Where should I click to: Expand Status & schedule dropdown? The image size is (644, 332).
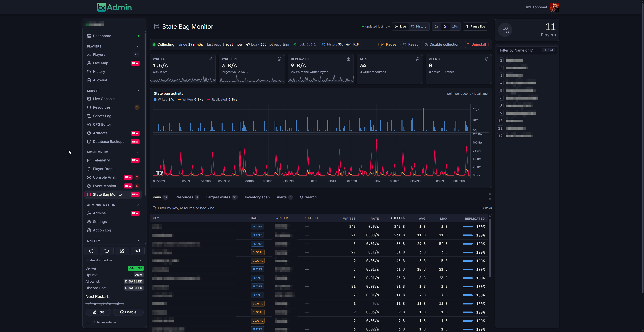coord(114,260)
